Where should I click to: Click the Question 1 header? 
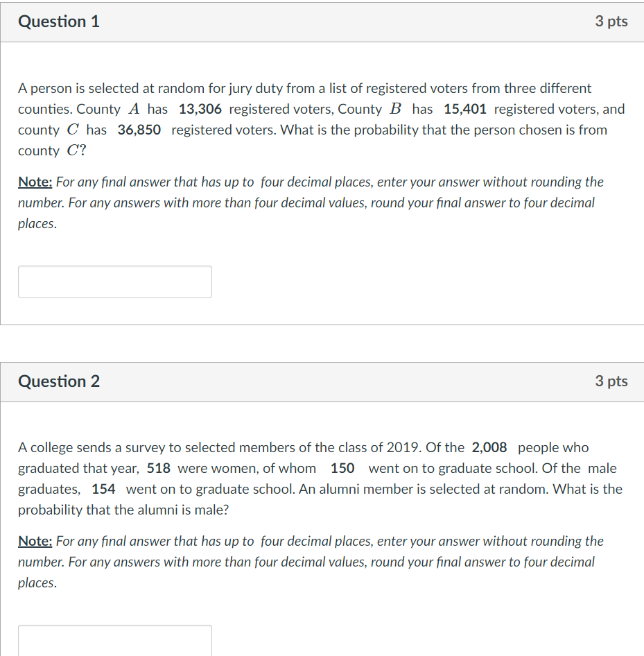point(58,21)
